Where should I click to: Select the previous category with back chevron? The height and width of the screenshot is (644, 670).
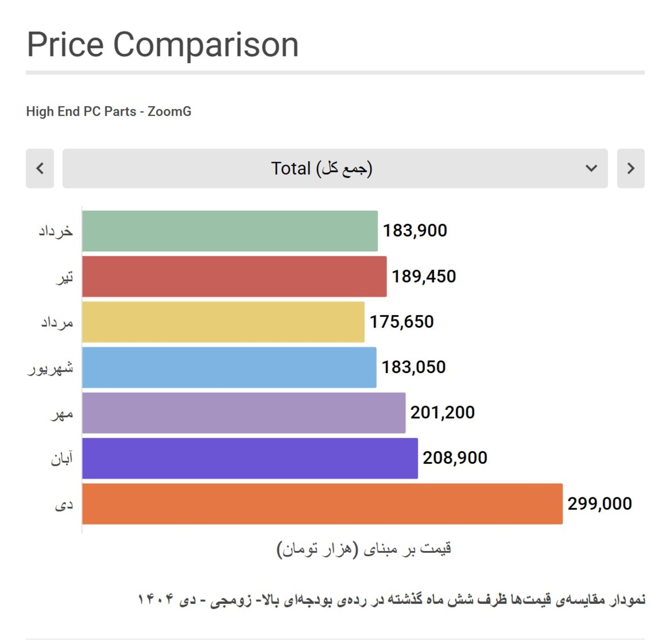(40, 169)
